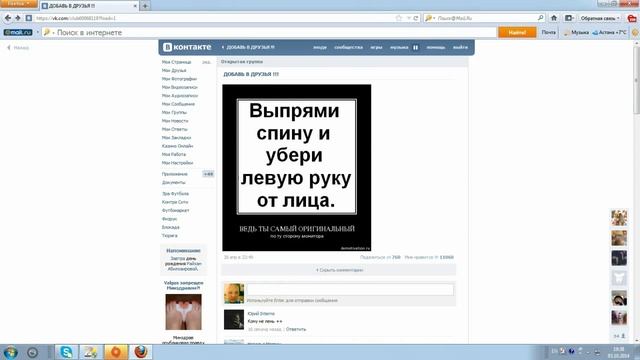Open люди in the VK header
Image resolution: width=640 pixels, height=360 pixels.
[x=320, y=47]
